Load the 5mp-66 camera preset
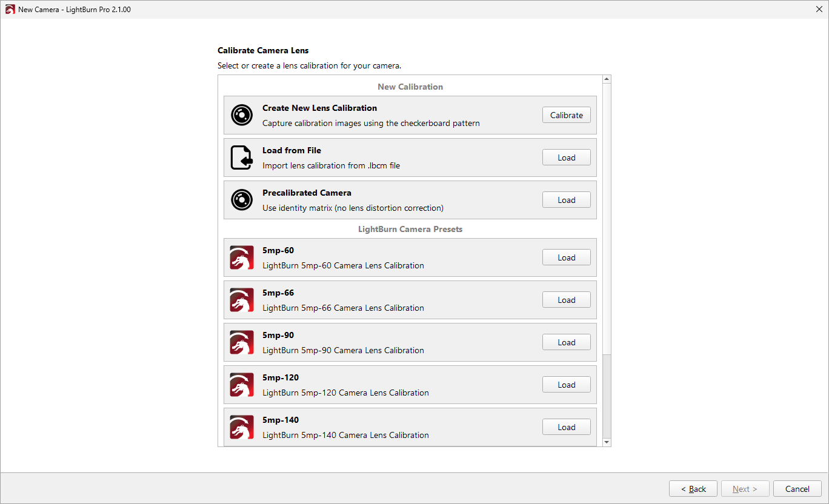The height and width of the screenshot is (504, 829). pos(567,300)
